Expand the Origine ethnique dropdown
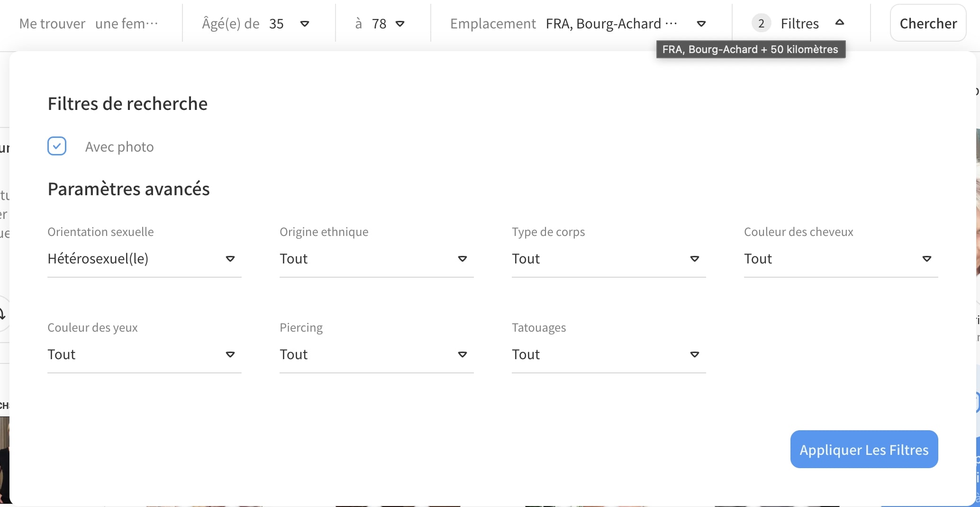 coord(376,259)
